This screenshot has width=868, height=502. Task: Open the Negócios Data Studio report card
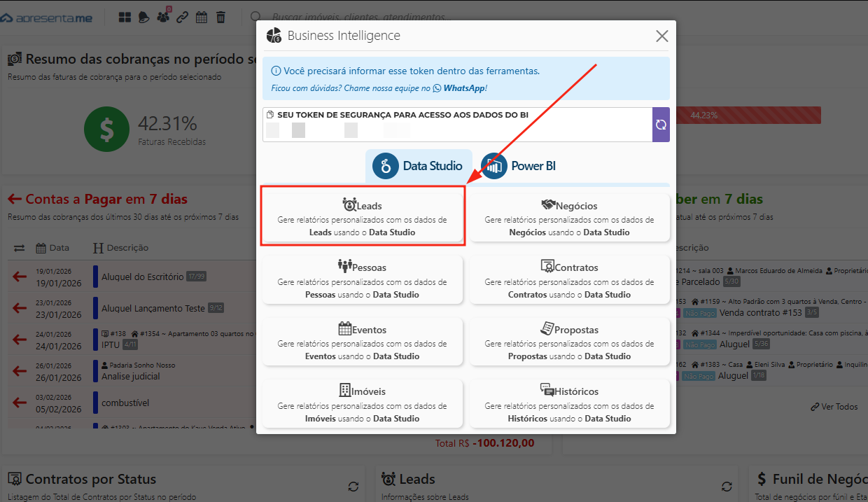[569, 218]
